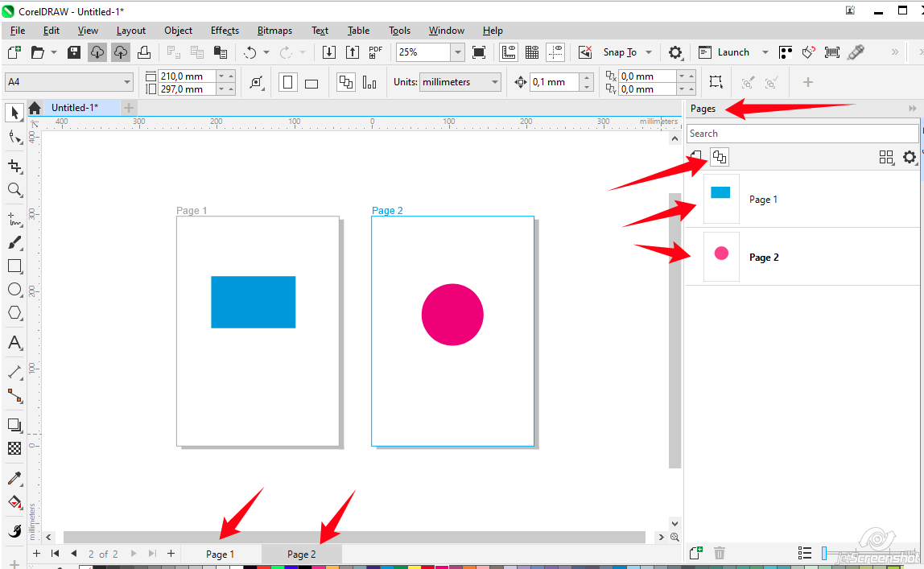
Task: Open the Bitmaps menu
Action: pos(274,31)
